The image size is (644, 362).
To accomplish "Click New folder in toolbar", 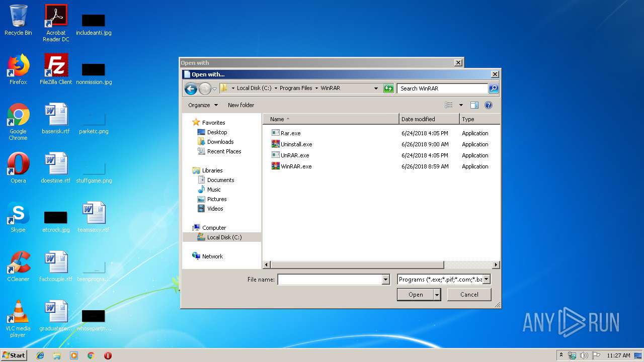I will click(241, 105).
